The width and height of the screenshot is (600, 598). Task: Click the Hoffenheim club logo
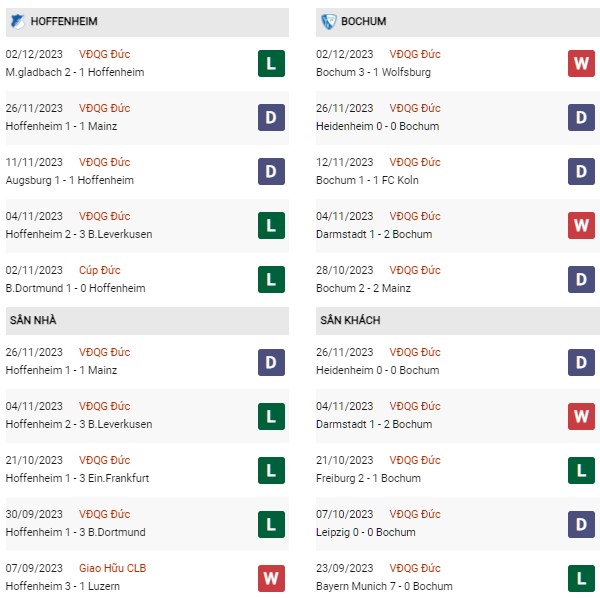17,22
